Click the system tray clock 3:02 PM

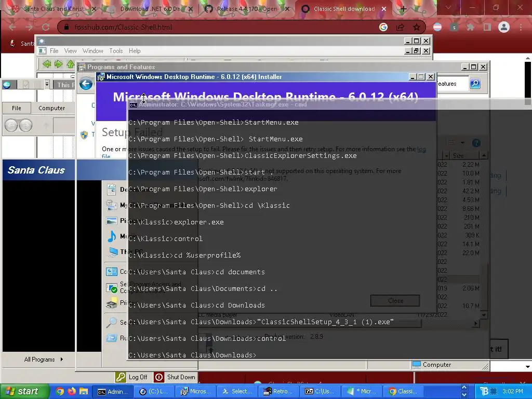tap(512, 391)
